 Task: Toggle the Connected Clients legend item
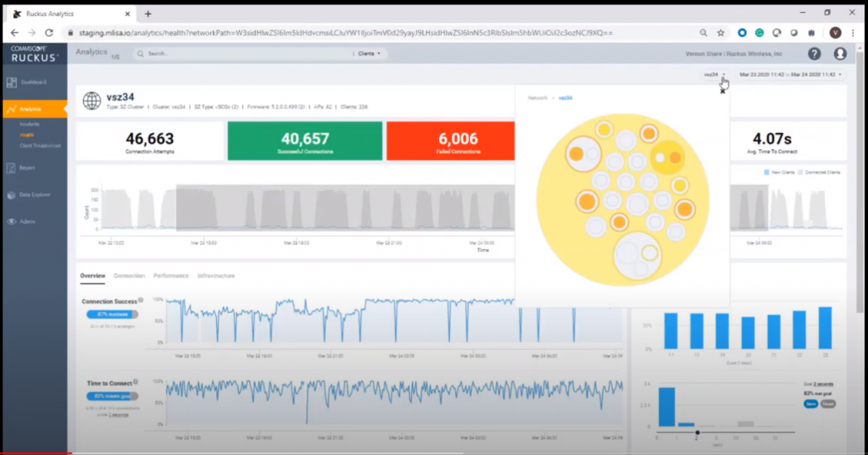(820, 172)
